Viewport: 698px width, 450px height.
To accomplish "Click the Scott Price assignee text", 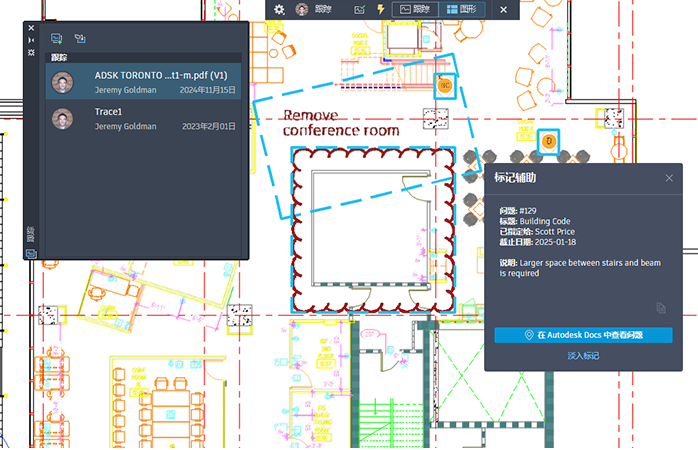I will tap(555, 231).
